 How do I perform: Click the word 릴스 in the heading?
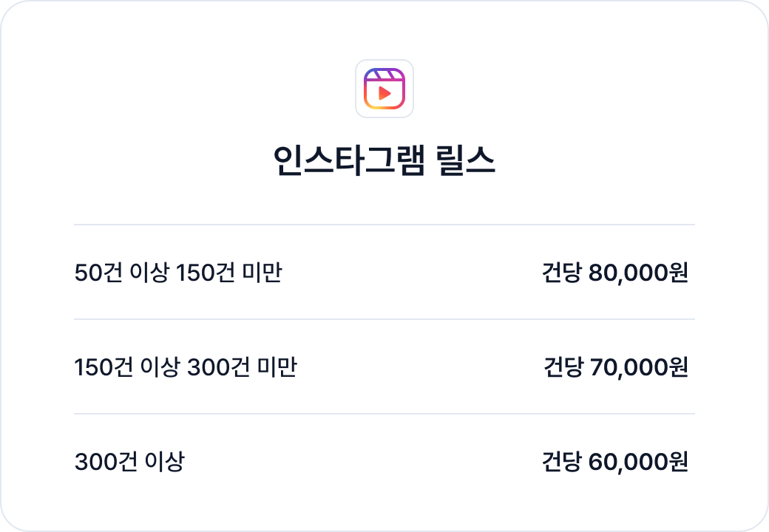click(467, 160)
